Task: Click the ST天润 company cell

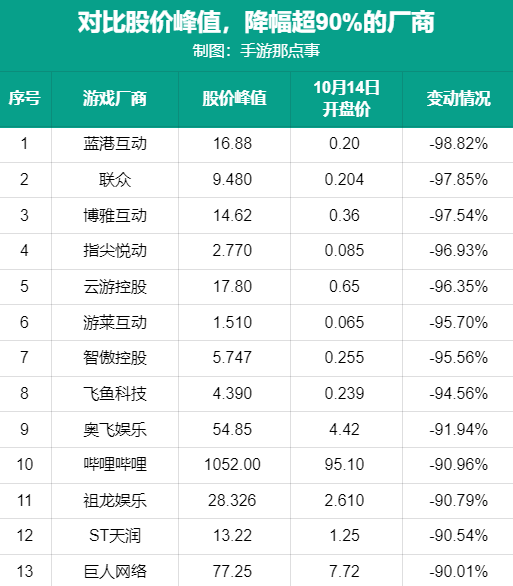Action: point(115,536)
